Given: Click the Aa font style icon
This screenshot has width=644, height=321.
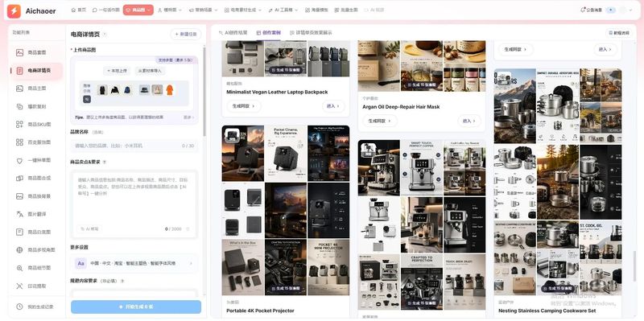Looking at the screenshot, I should pyautogui.click(x=81, y=263).
